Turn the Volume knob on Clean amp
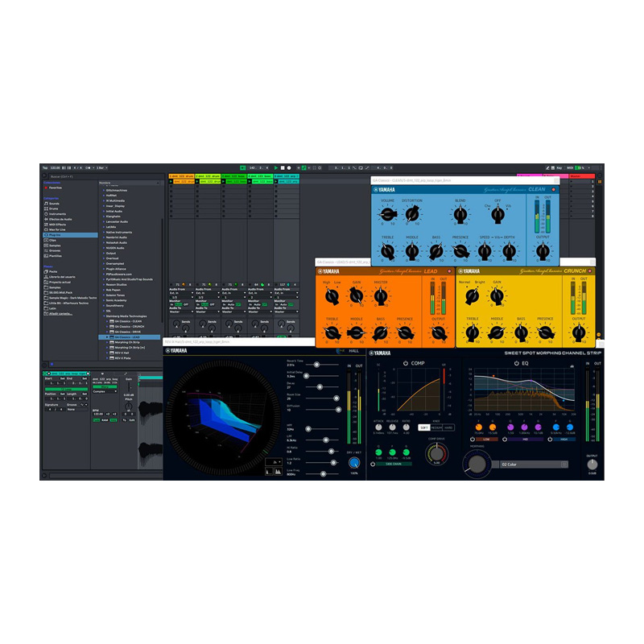 388,215
